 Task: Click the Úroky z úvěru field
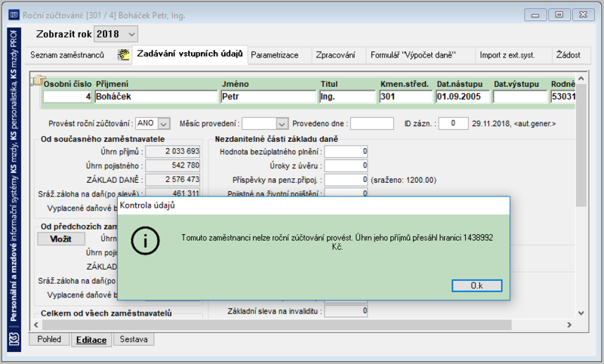[x=346, y=166]
